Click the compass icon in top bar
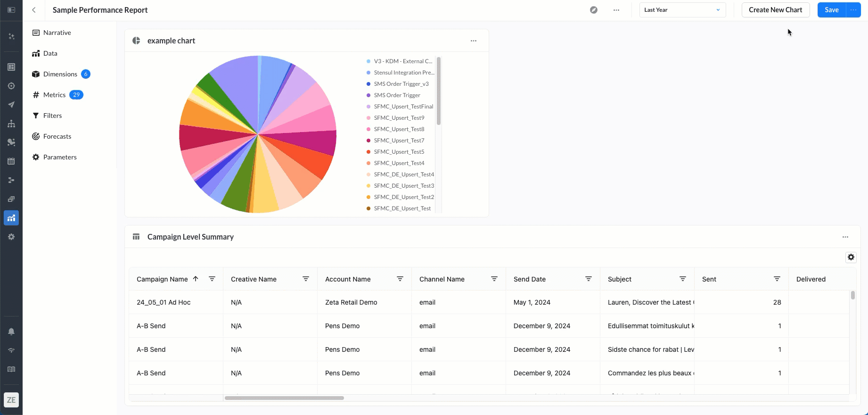 [594, 10]
